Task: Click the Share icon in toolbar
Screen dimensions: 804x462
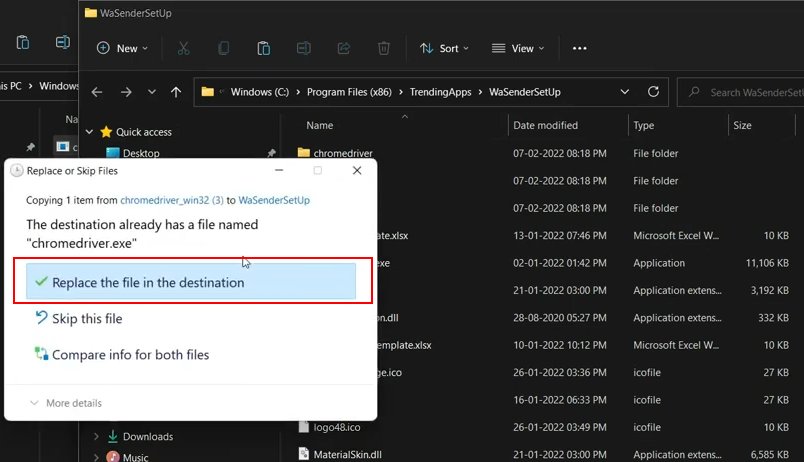Action: click(x=344, y=48)
